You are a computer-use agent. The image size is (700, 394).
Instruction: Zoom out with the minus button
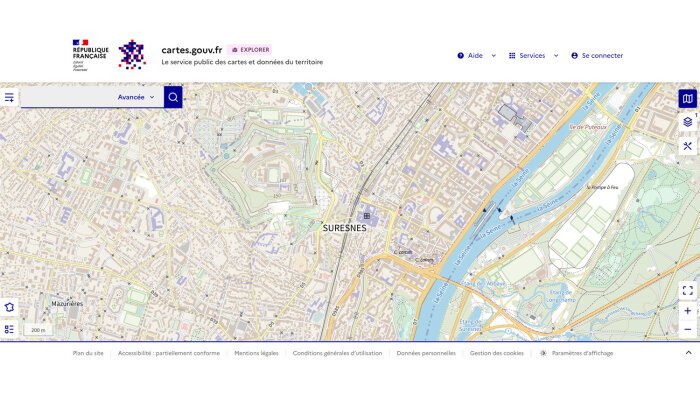688,330
